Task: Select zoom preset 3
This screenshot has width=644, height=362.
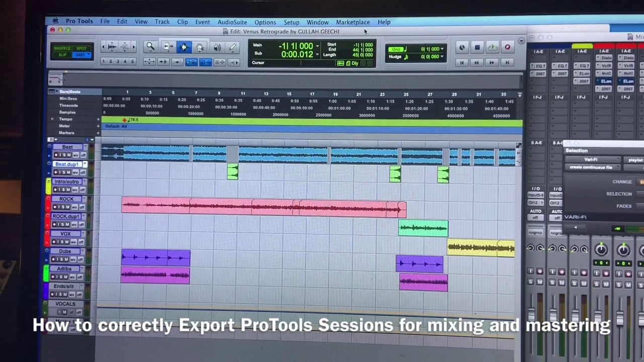Action: tap(118, 61)
